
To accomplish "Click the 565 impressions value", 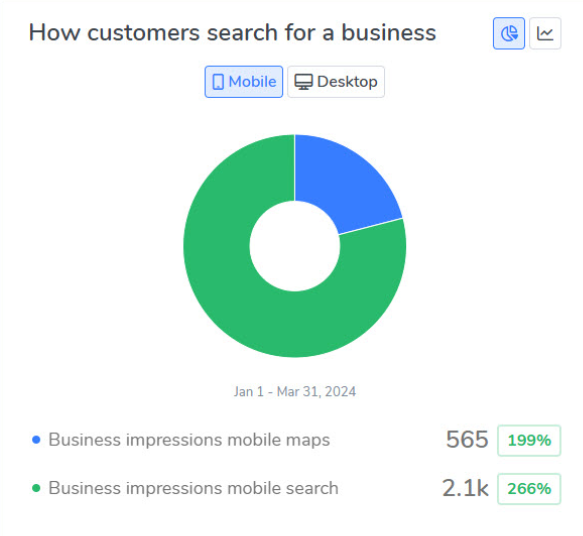I will pos(467,440).
